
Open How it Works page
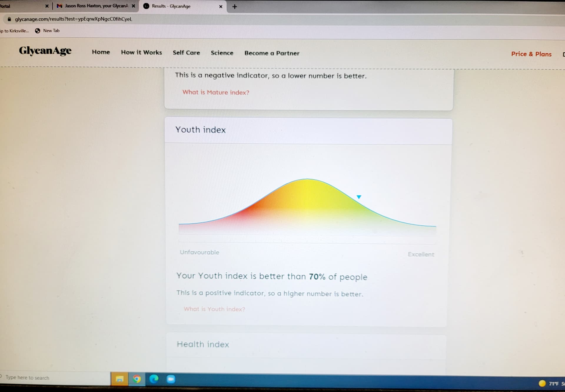[142, 52]
